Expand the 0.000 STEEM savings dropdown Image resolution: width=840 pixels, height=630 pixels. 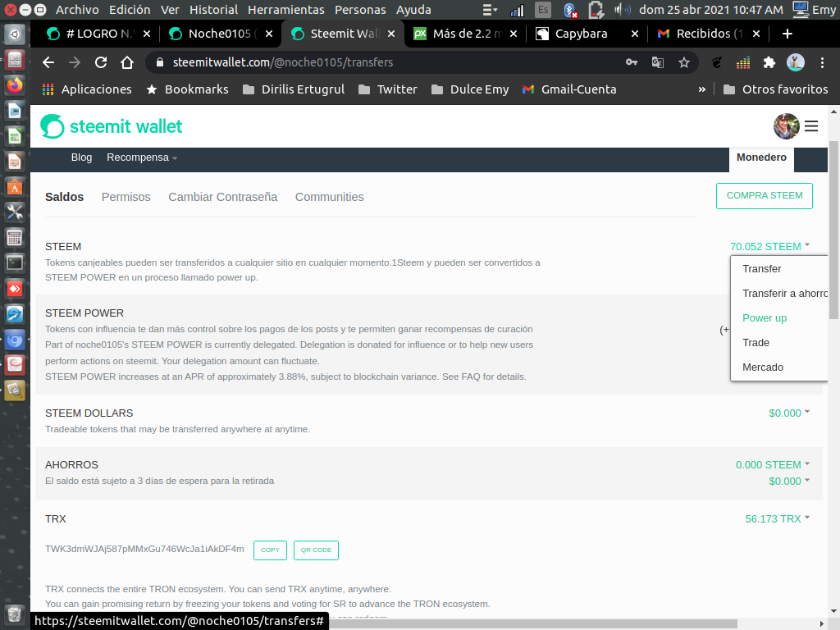773,464
